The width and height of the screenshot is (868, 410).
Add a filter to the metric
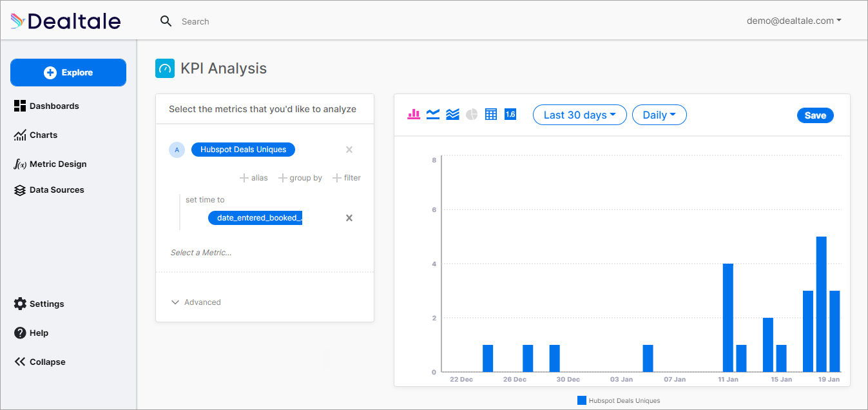(347, 178)
